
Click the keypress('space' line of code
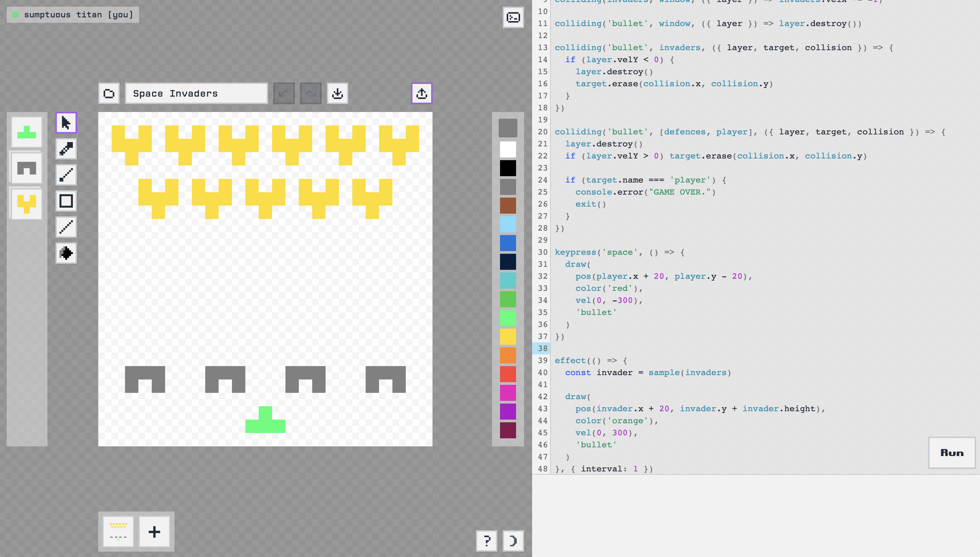coord(619,252)
